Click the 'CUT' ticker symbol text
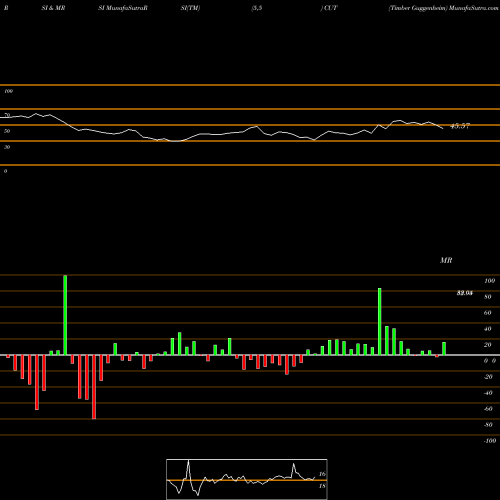The height and width of the screenshot is (500, 500). (330, 8)
